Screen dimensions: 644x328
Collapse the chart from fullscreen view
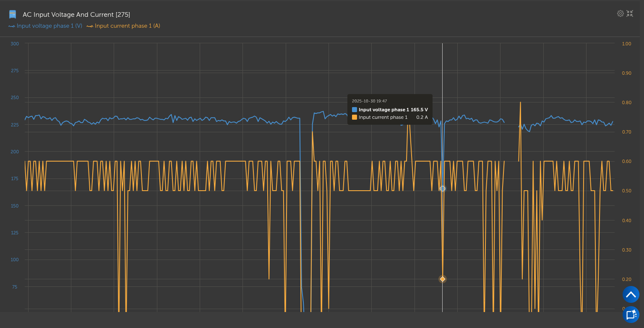(x=630, y=13)
